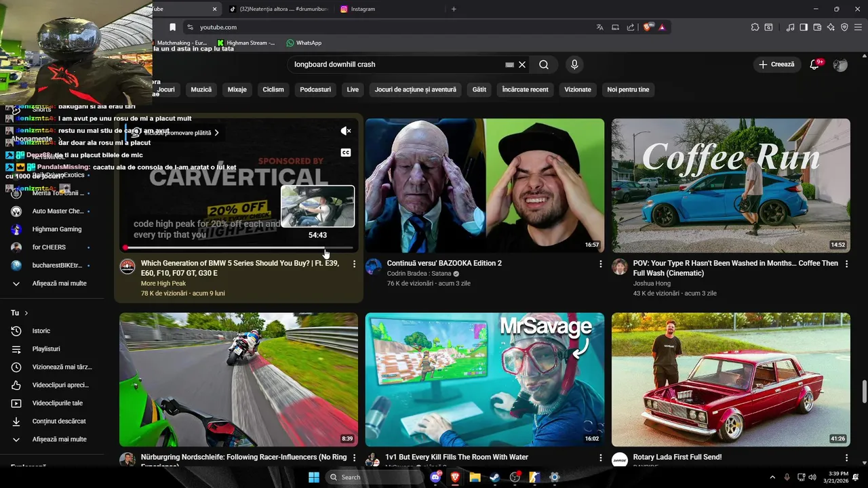Click the Creează button
Image resolution: width=868 pixels, height=488 pixels.
tap(776, 64)
